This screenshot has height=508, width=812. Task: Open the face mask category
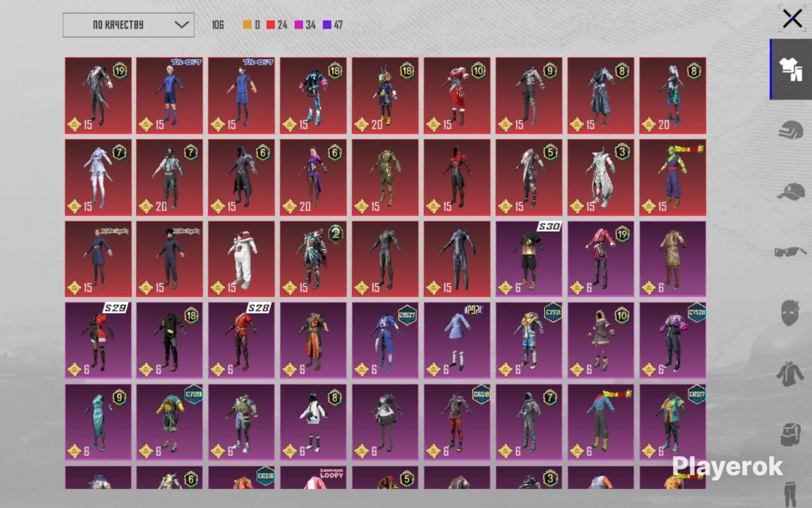[790, 312]
